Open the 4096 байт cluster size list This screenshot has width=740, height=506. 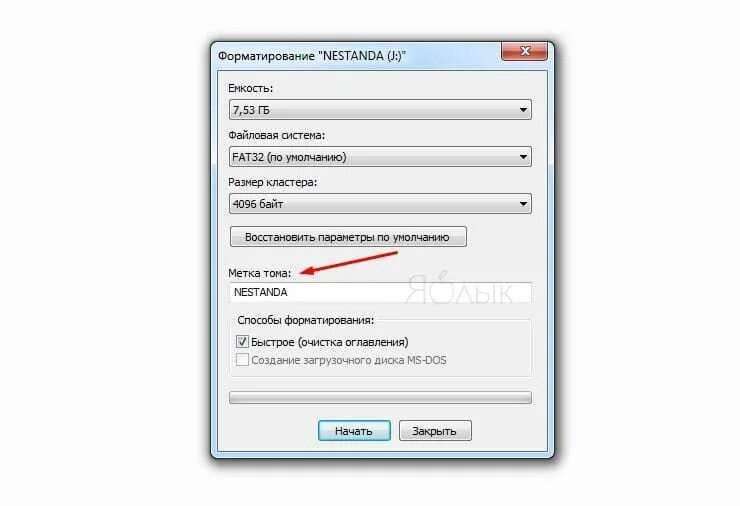(x=380, y=204)
